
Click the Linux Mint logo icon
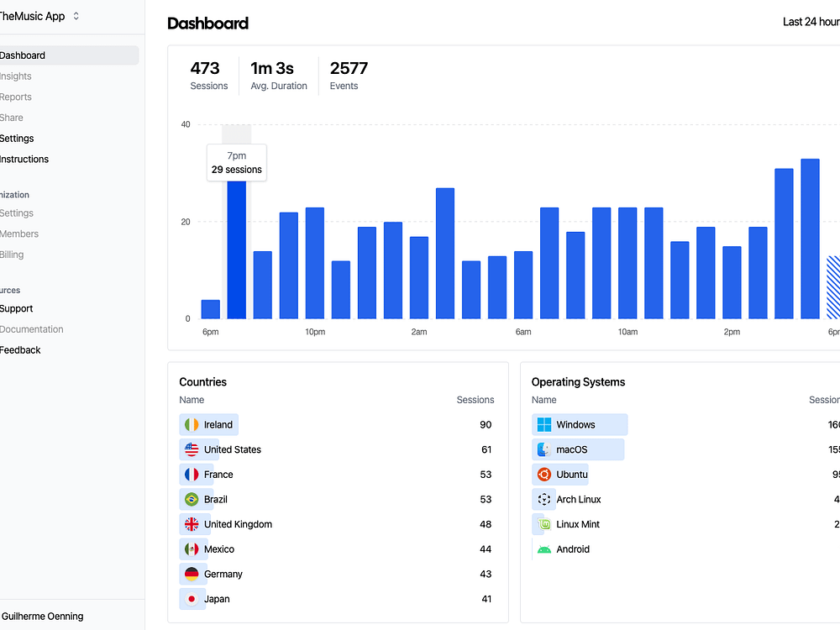coord(543,524)
